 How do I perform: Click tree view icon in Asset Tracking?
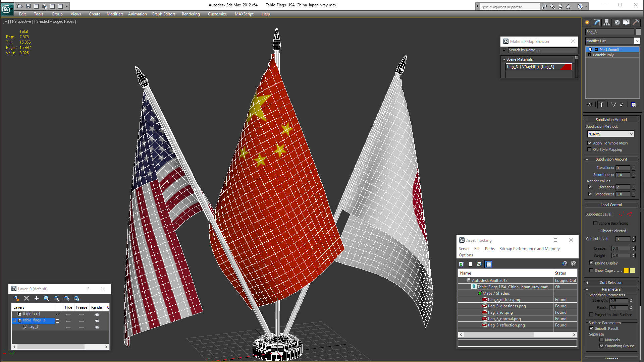click(479, 264)
